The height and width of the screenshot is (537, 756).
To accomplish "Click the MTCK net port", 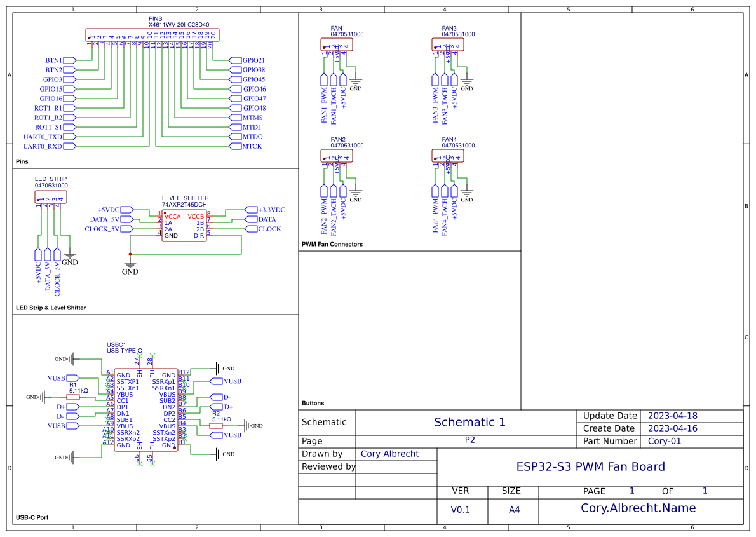I will pos(235,146).
